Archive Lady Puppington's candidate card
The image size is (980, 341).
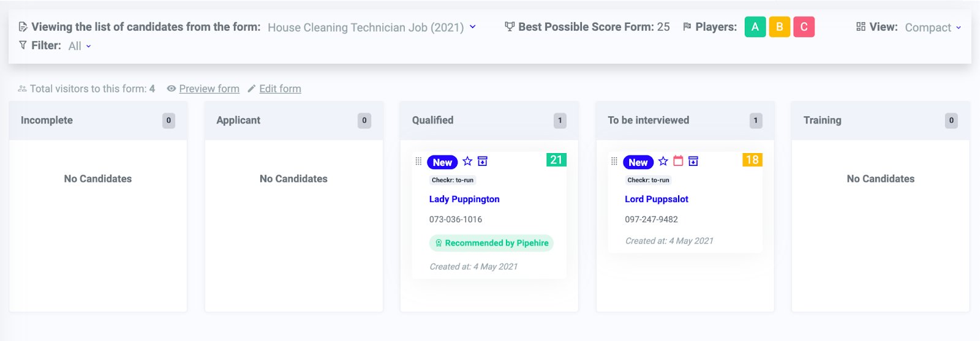[483, 161]
